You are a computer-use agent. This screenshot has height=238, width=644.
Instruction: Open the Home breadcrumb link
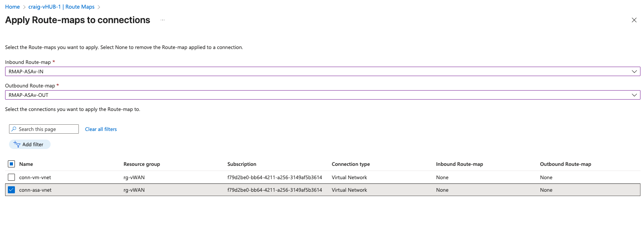coord(13,7)
